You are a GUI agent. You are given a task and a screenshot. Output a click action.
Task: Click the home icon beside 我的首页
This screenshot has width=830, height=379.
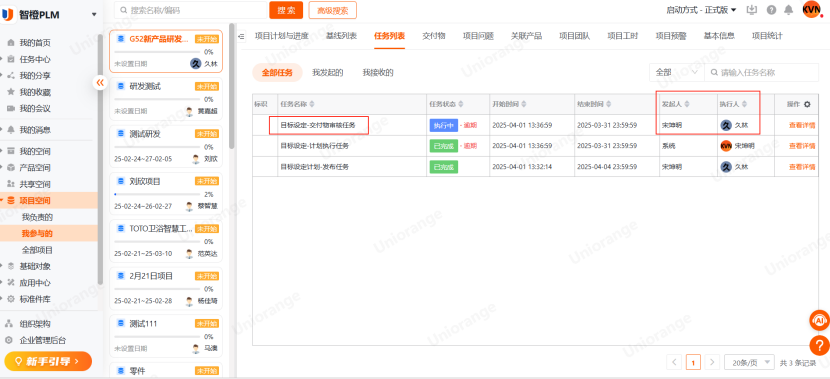coord(11,42)
